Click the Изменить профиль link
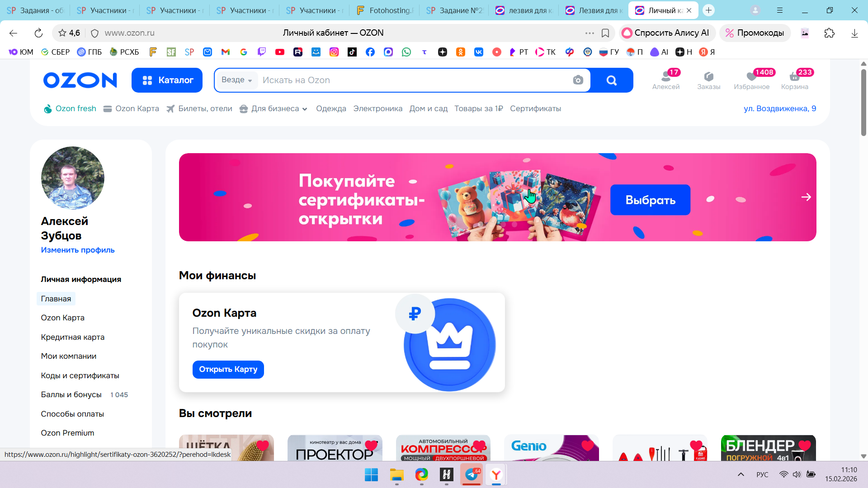This screenshot has height=488, width=868. coord(78,250)
